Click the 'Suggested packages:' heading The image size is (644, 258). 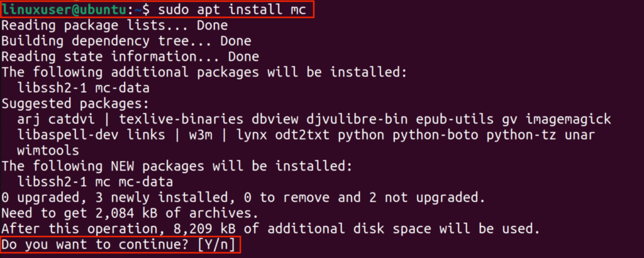coord(73,104)
